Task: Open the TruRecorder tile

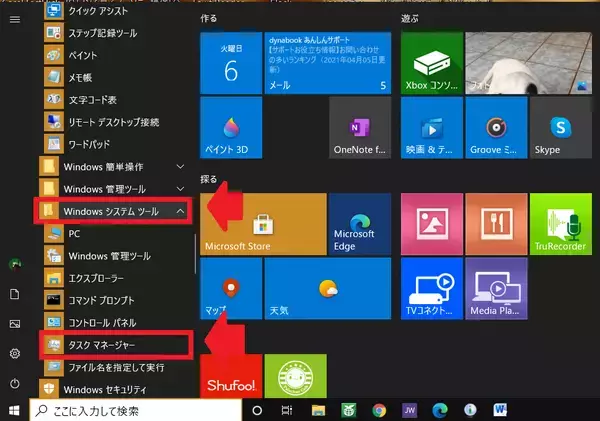Action: (x=561, y=225)
